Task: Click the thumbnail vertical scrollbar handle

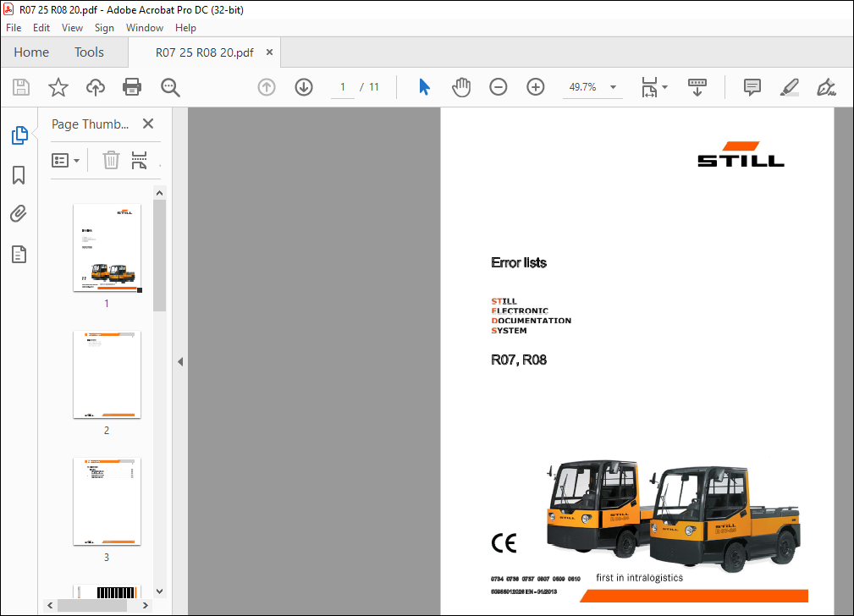Action: pos(160,256)
